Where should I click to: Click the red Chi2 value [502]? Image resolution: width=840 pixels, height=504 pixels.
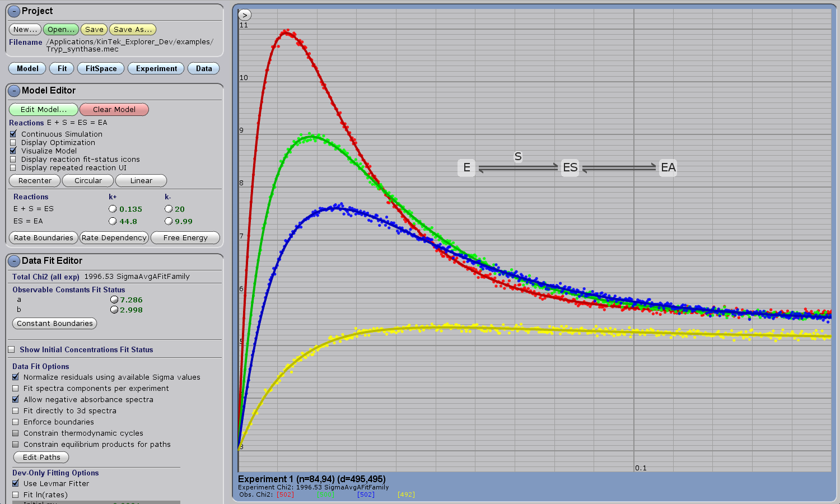coord(285,494)
